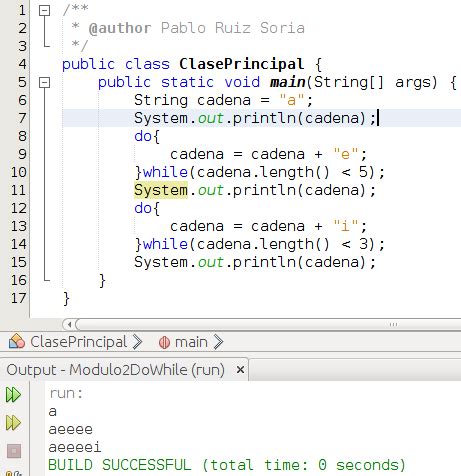
Task: Click the green Re-run button in Output
Action: (x=13, y=395)
